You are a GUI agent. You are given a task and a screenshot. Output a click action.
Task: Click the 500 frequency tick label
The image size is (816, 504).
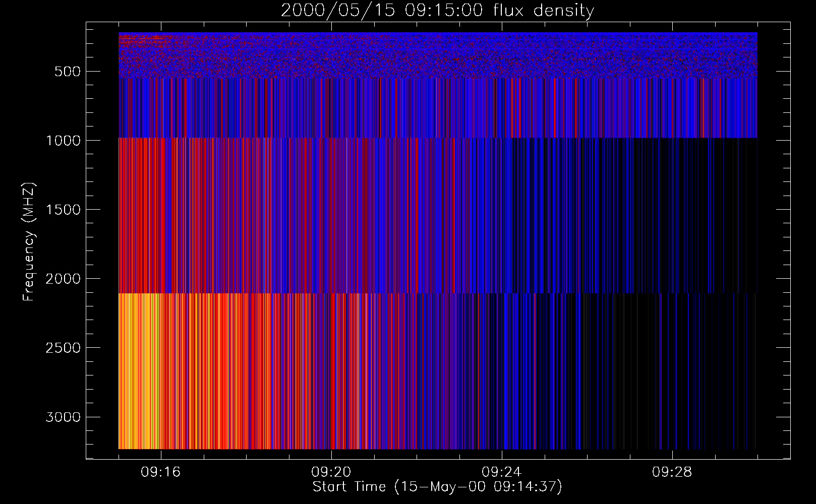[x=68, y=72]
